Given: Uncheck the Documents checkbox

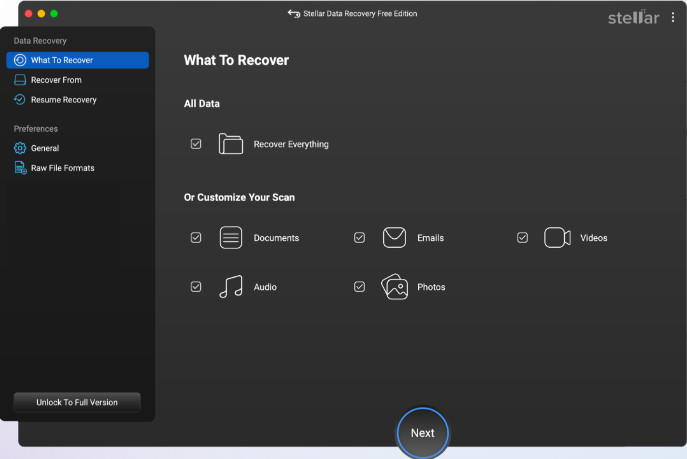Looking at the screenshot, I should (x=196, y=237).
